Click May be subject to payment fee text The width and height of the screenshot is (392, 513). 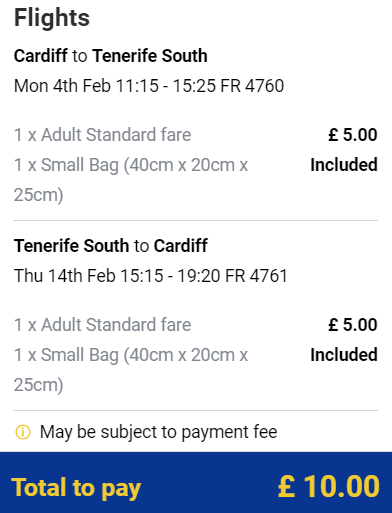[x=159, y=432]
